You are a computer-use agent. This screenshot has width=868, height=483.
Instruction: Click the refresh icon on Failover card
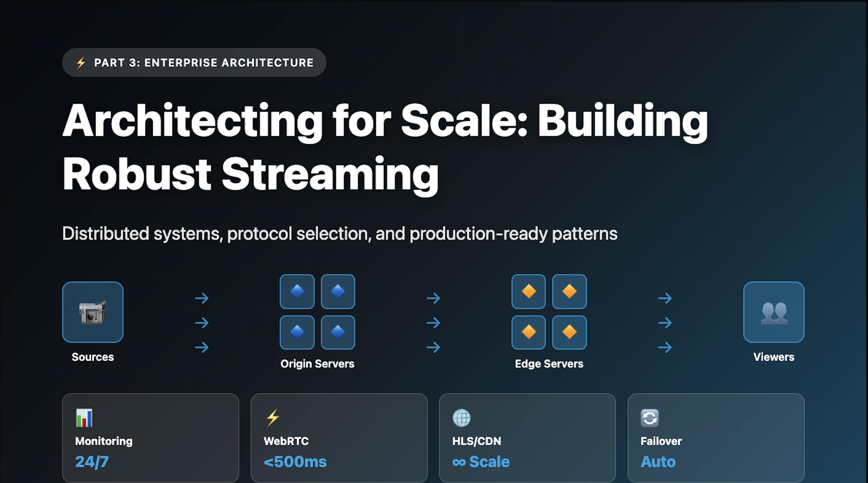[649, 418]
